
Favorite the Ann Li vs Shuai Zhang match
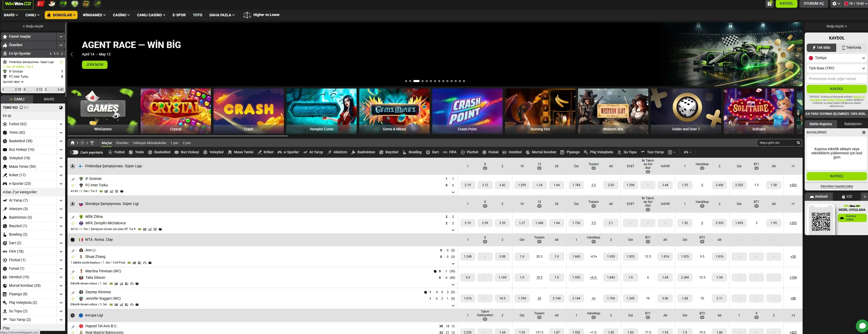[73, 257]
